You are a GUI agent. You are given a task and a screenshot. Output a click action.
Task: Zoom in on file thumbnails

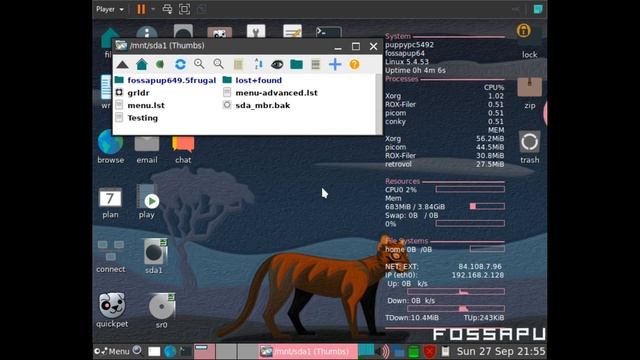(199, 64)
